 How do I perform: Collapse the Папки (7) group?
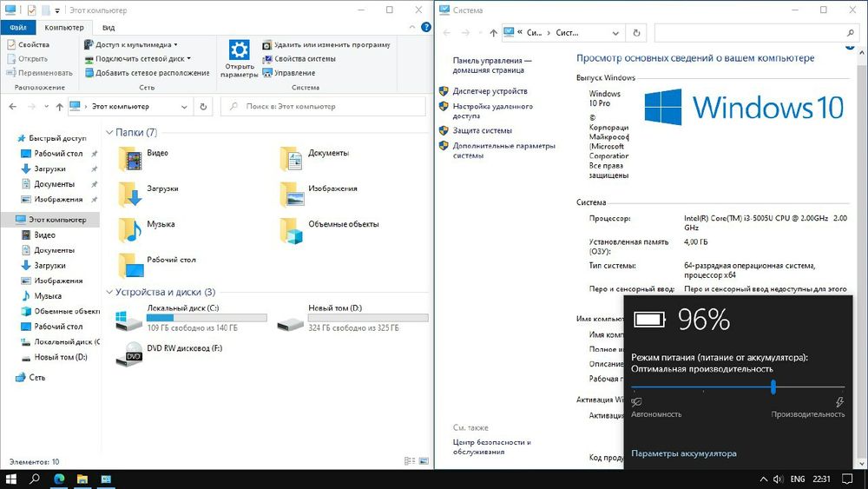109,132
